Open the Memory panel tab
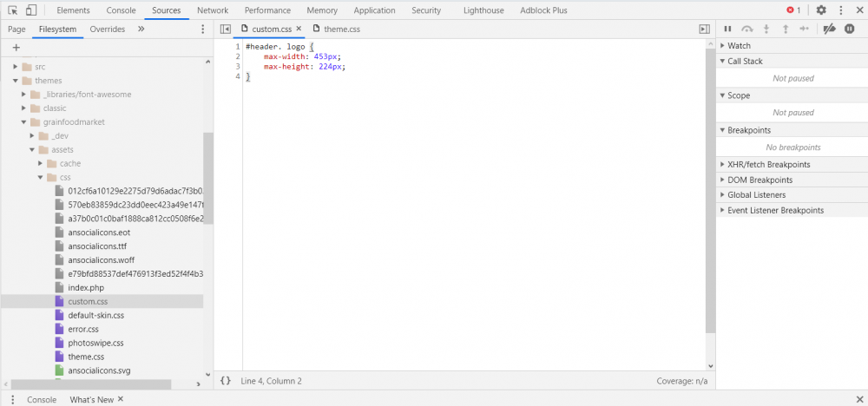The height and width of the screenshot is (406, 868). (x=322, y=10)
